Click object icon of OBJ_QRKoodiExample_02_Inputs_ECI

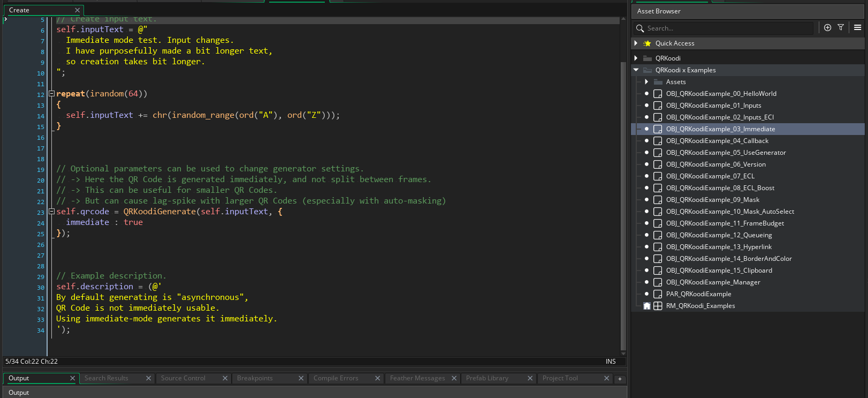coord(658,117)
